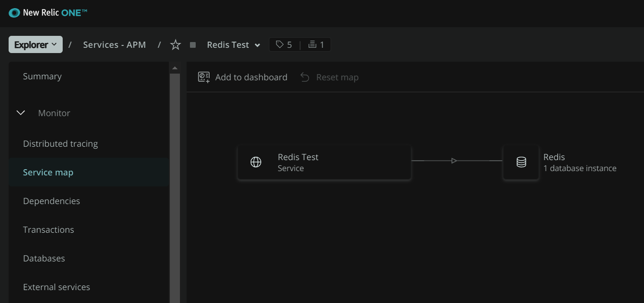Click the gray status square beside Redis Test
This screenshot has width=644, height=303.
click(193, 45)
